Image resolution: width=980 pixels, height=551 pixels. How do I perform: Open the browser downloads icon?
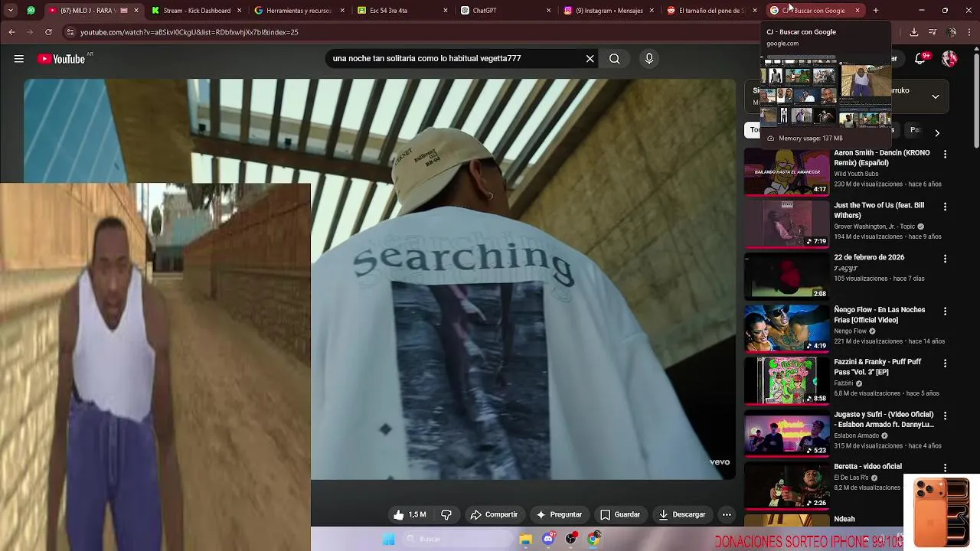(913, 32)
